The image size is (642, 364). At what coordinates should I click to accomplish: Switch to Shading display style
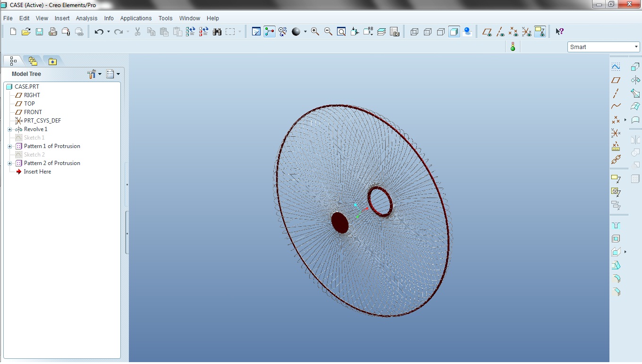454,32
